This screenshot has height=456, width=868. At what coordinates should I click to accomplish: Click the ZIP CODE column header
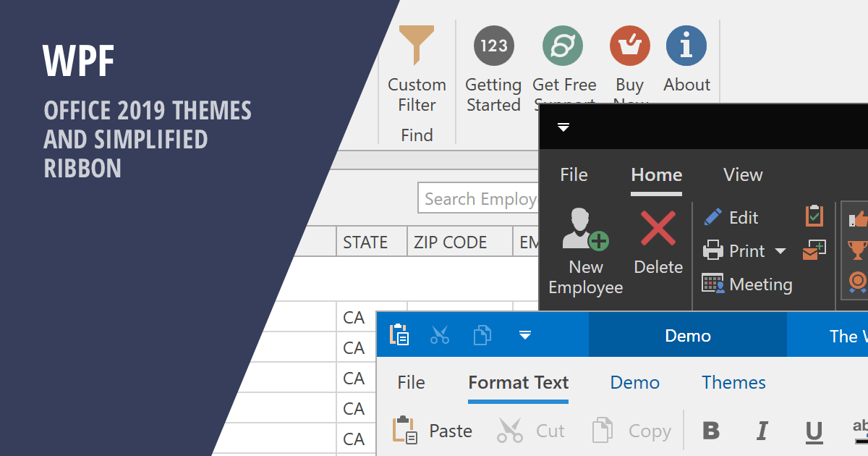pos(450,242)
